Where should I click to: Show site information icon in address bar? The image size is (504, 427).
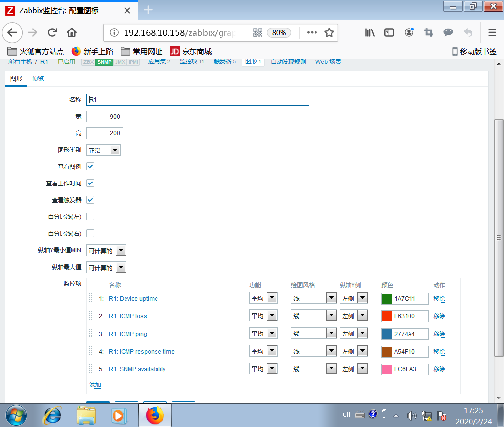[114, 32]
